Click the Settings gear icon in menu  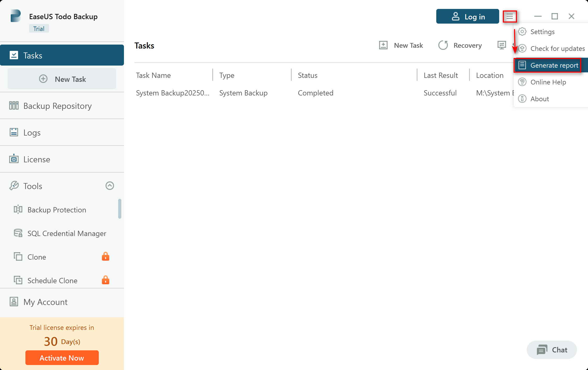(x=522, y=31)
